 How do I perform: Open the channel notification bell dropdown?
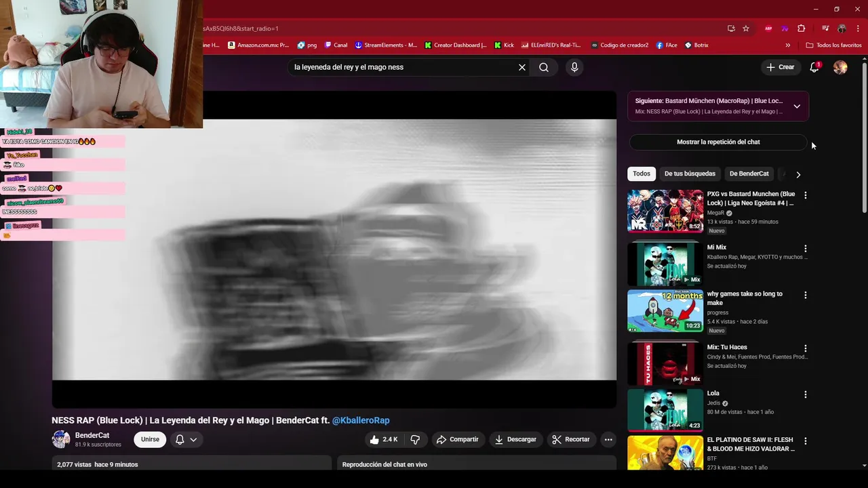pos(186,439)
